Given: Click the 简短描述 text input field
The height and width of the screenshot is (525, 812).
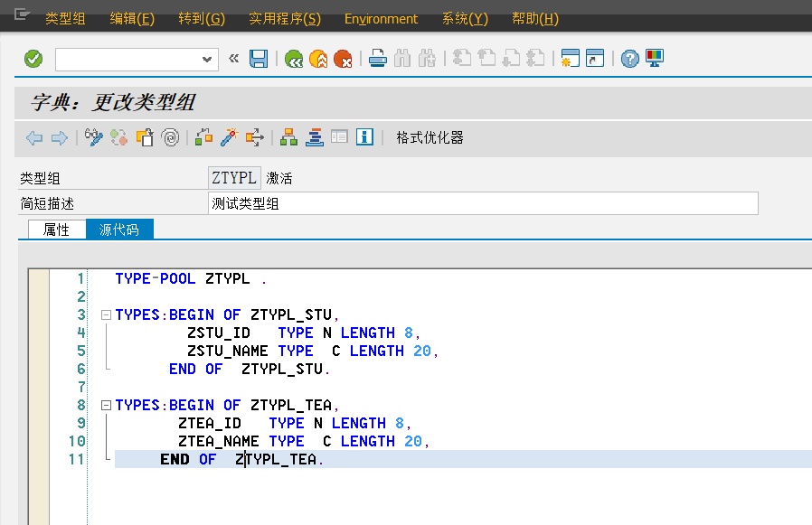Looking at the screenshot, I should [407, 202].
